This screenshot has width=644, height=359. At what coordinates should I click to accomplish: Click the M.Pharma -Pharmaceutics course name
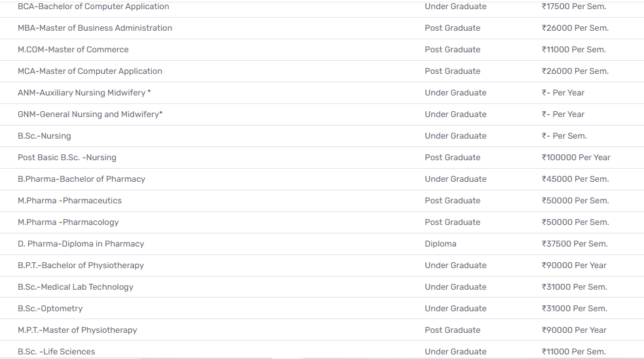69,201
